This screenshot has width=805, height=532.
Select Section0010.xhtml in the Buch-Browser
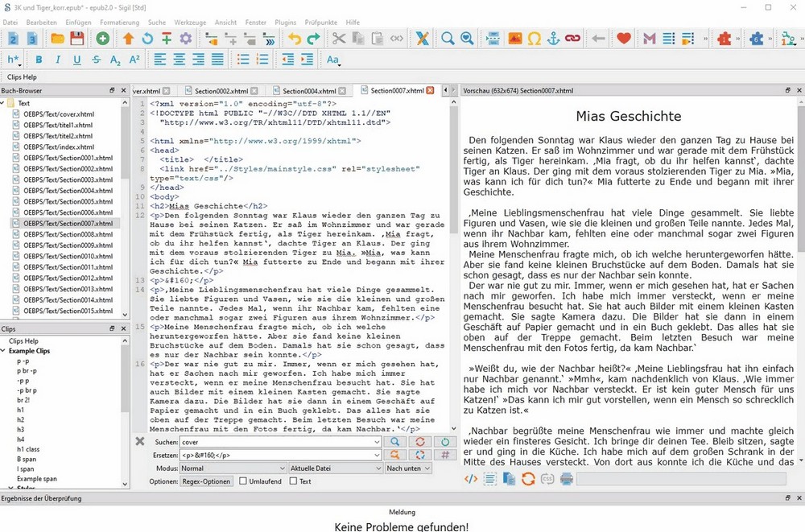(68, 256)
